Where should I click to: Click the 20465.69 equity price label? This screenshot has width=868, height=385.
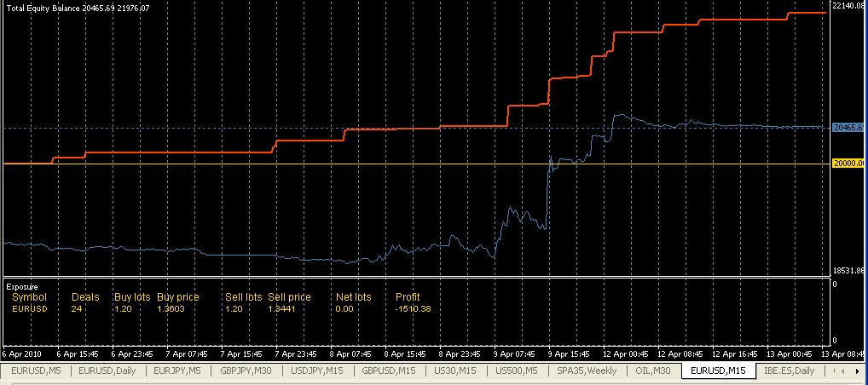point(848,128)
